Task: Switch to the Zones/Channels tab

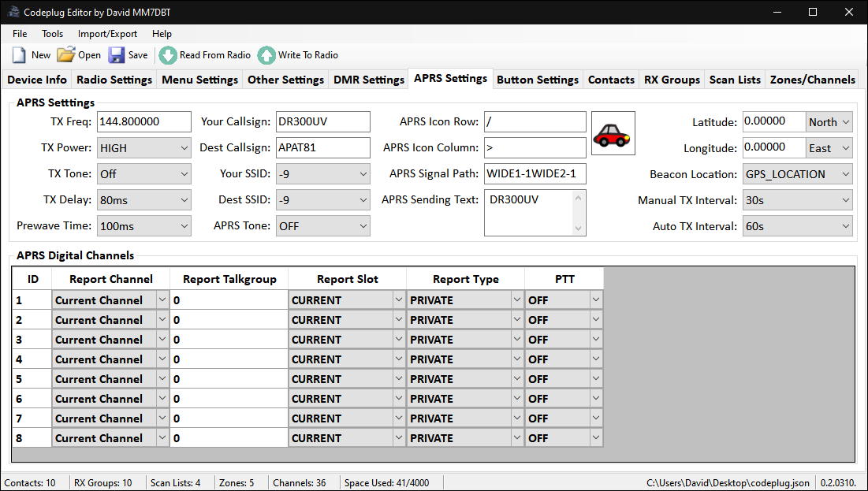Action: tap(812, 79)
